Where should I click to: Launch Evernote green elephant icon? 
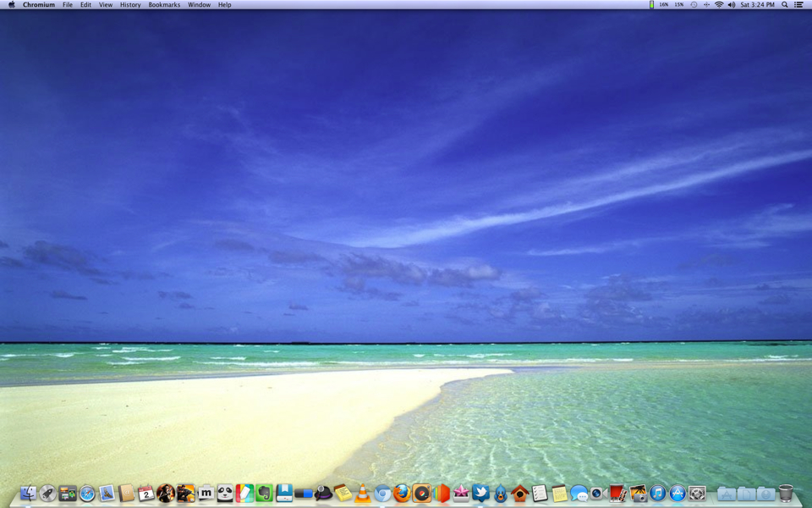265,493
